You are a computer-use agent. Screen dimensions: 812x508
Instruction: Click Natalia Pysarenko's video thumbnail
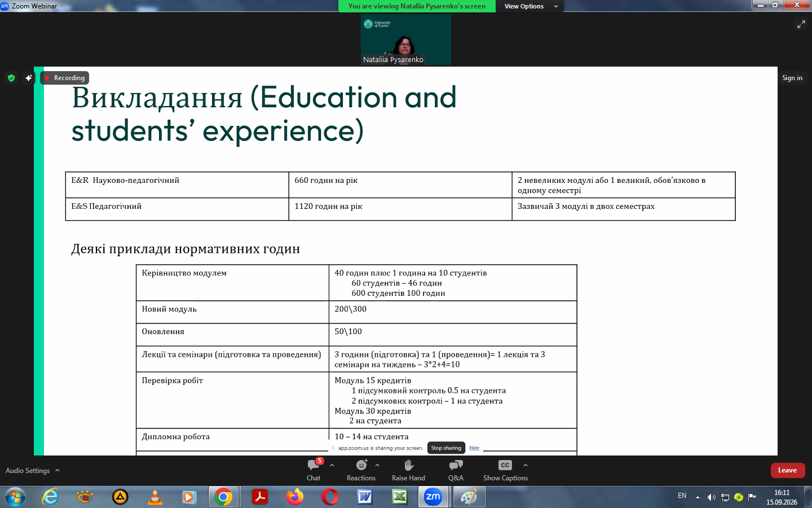coord(406,40)
